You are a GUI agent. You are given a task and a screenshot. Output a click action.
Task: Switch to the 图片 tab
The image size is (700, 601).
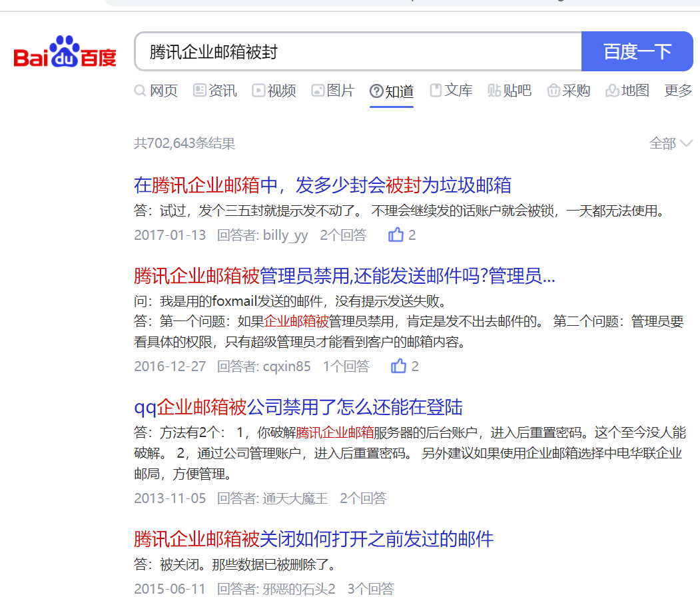coord(333,91)
